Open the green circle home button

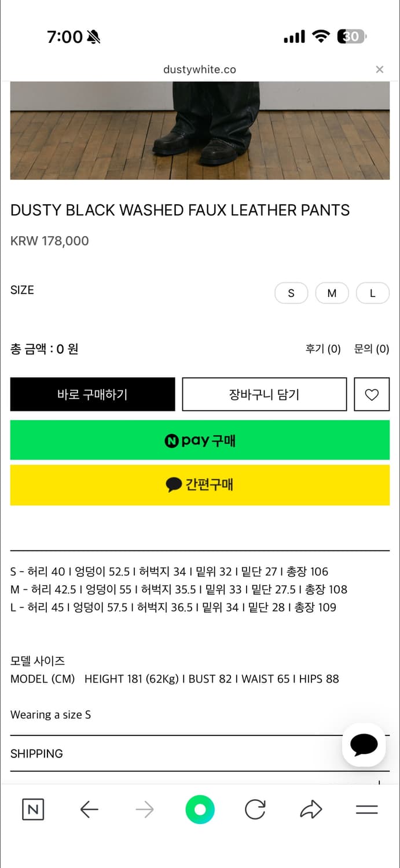[x=200, y=810]
